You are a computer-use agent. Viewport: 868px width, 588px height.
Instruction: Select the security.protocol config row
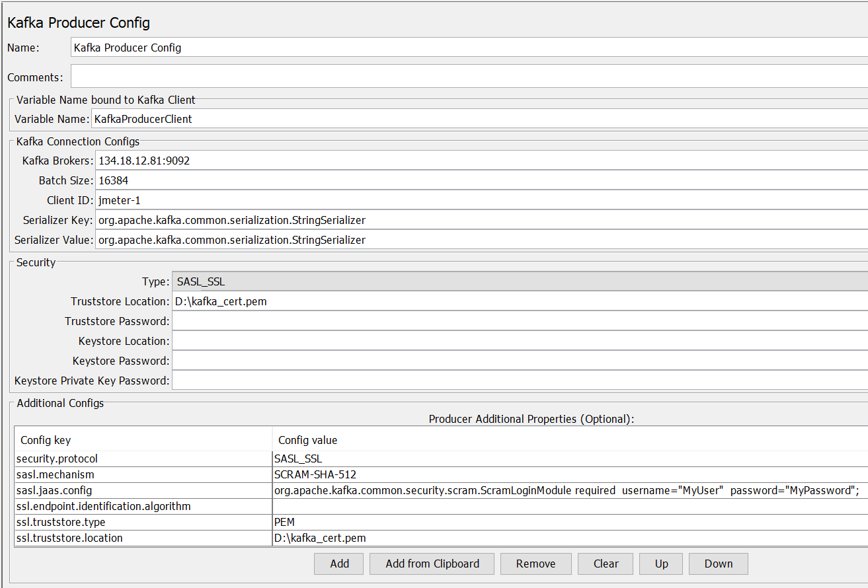pyautogui.click(x=132, y=459)
